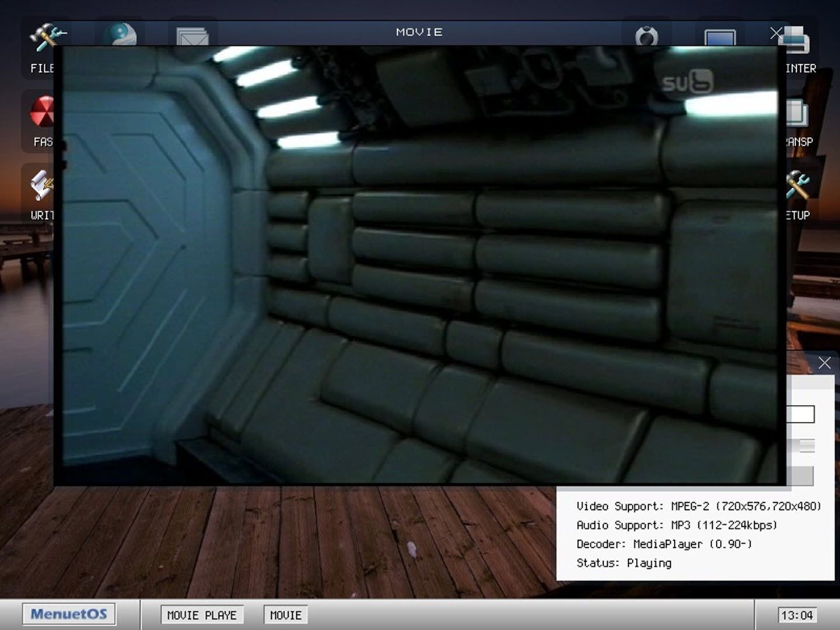Screen dimensions: 840x630
Task: Close the MOVIE video window
Action: click(776, 33)
